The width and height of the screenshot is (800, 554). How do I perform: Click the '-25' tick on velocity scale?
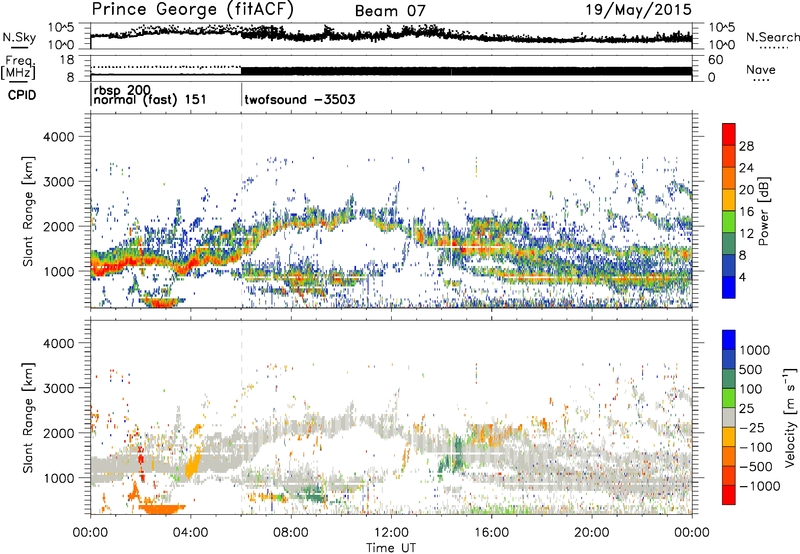pos(752,427)
